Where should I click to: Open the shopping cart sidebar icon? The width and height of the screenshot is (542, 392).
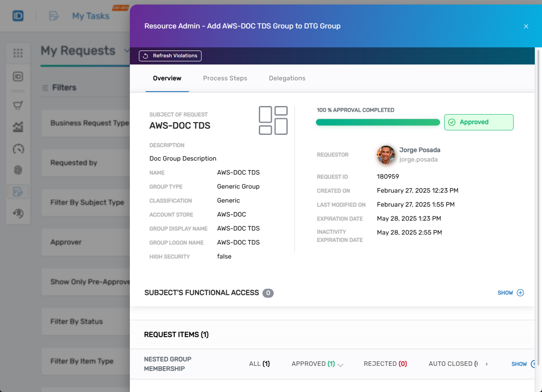pyautogui.click(x=18, y=106)
